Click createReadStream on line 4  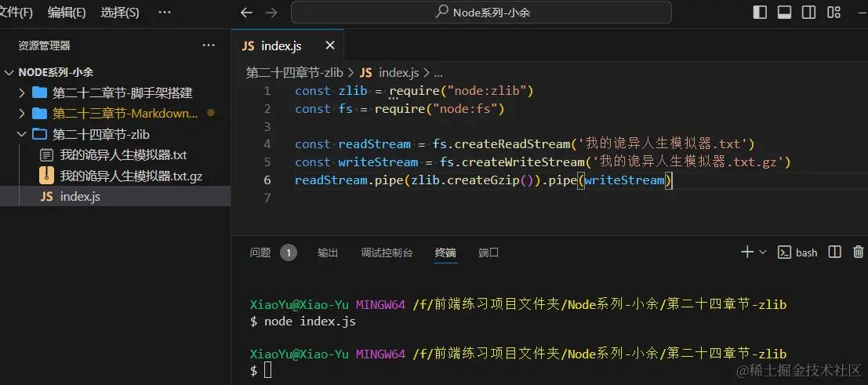coord(512,144)
